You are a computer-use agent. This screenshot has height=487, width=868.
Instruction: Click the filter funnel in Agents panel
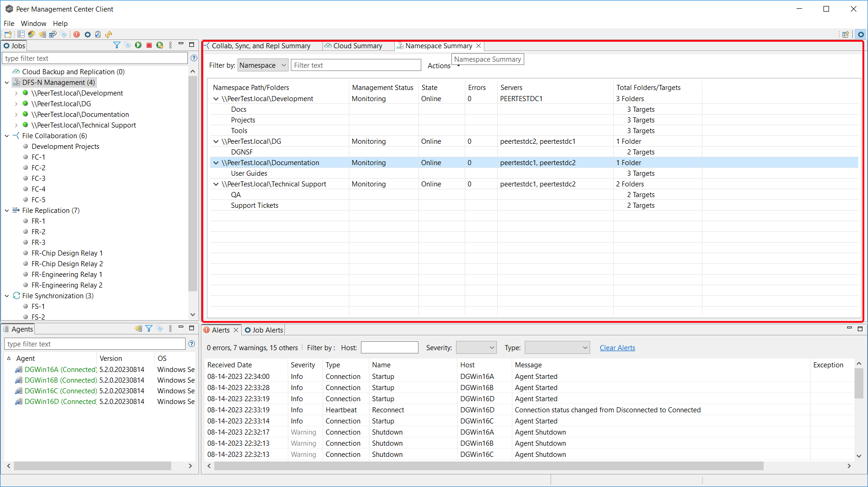click(149, 328)
